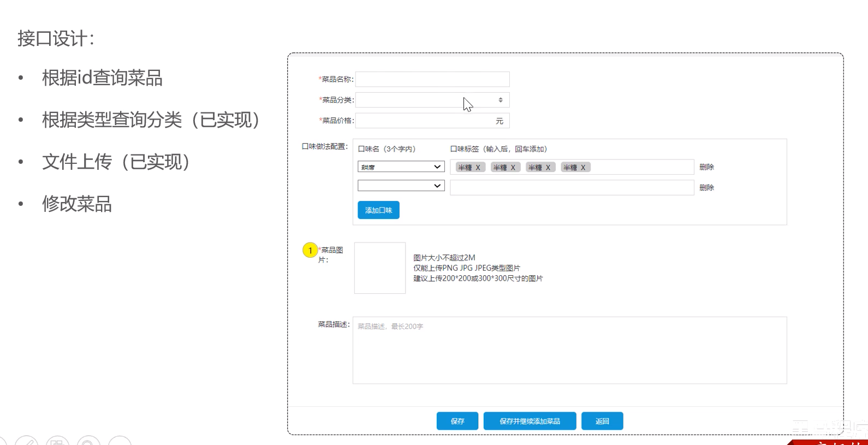Click the 菜品图片 image upload box
Image resolution: width=868 pixels, height=445 pixels.
380,268
